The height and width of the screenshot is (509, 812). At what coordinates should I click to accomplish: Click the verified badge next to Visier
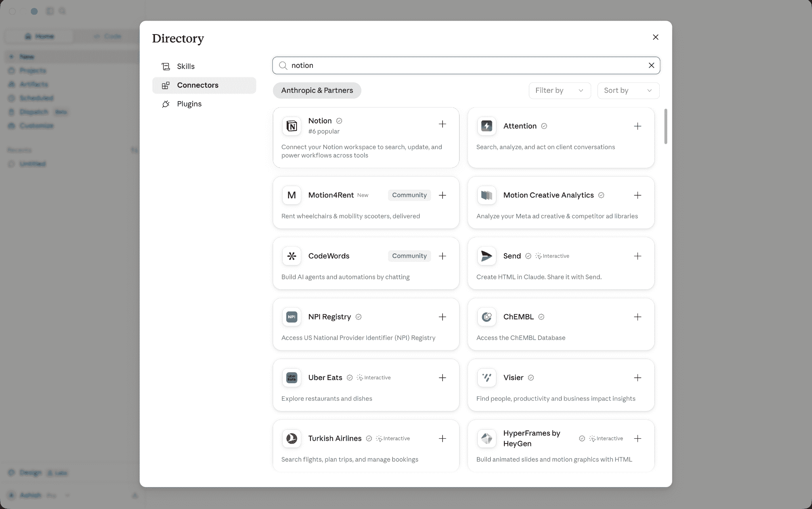[531, 378]
